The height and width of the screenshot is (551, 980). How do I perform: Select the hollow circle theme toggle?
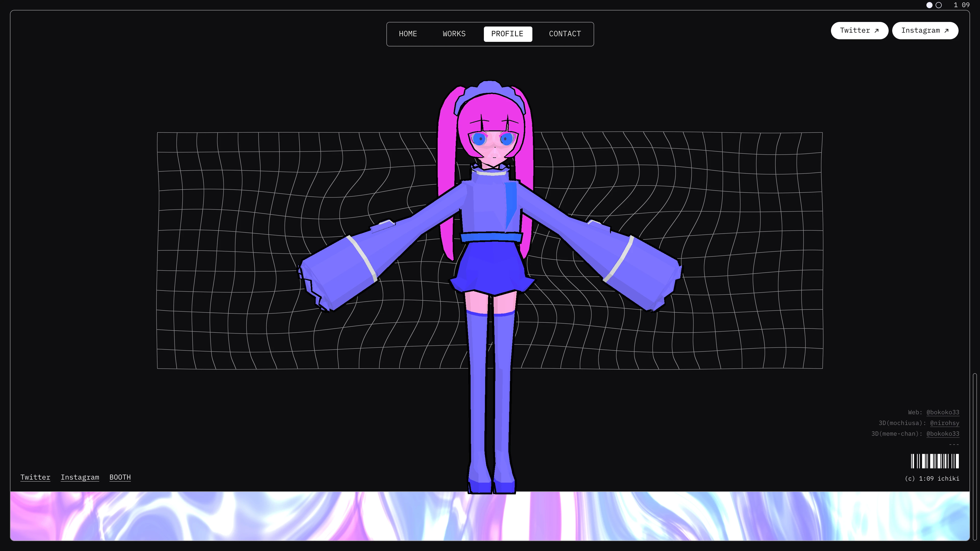(939, 5)
